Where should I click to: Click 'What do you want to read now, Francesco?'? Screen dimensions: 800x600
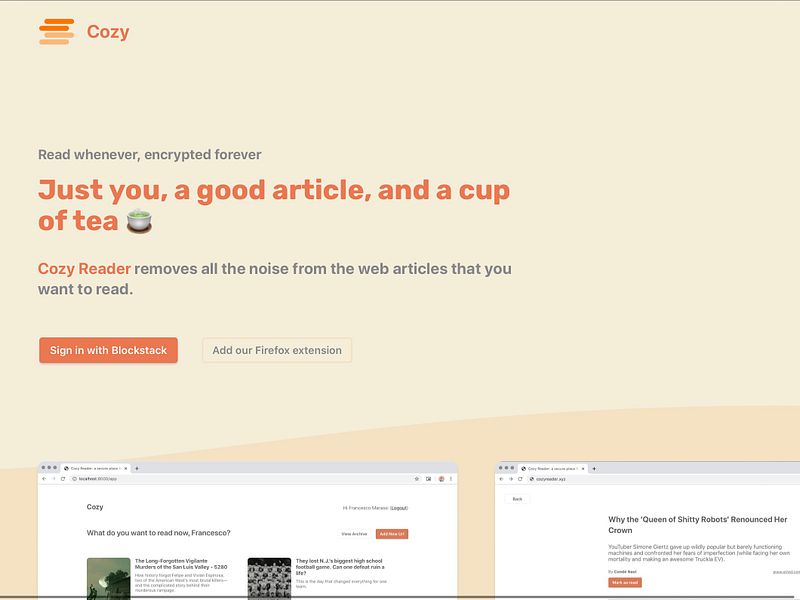(159, 533)
